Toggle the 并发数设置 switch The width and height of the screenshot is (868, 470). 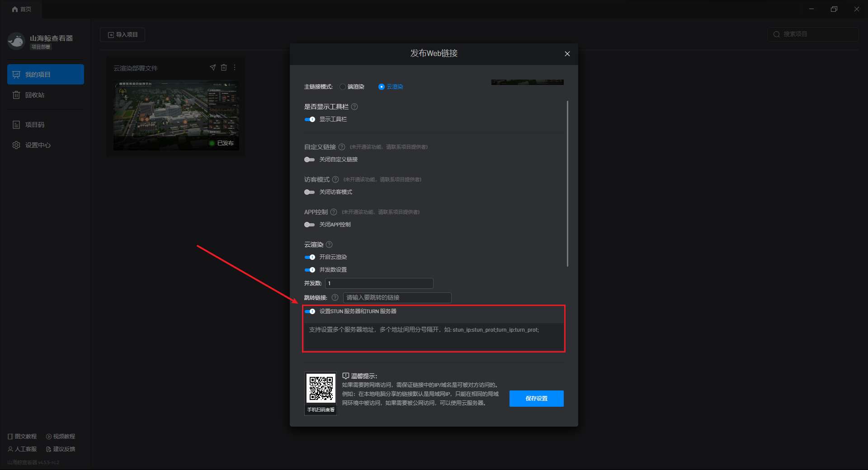click(310, 270)
